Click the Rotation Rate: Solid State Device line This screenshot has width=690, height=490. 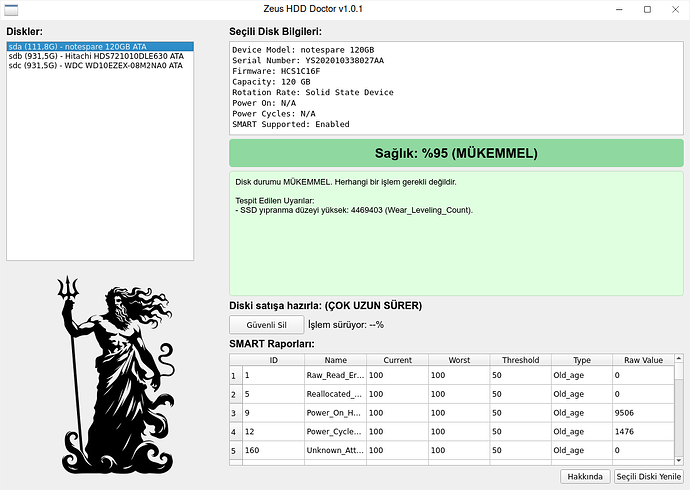click(x=313, y=92)
